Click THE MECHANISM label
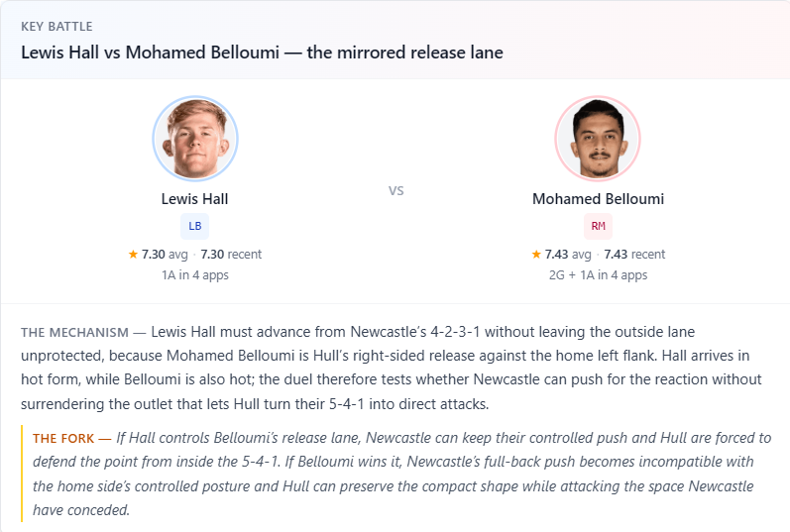The height and width of the screenshot is (532, 790). coord(74,333)
